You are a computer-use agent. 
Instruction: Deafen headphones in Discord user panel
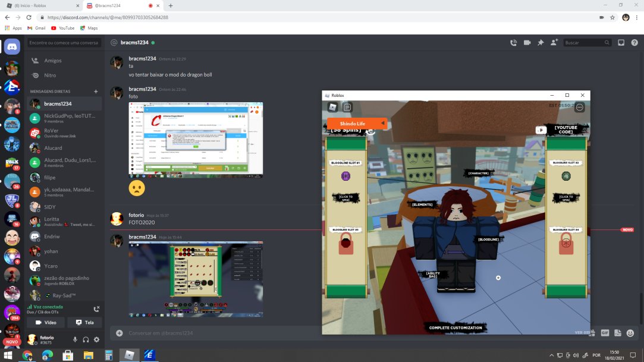pos(86,339)
